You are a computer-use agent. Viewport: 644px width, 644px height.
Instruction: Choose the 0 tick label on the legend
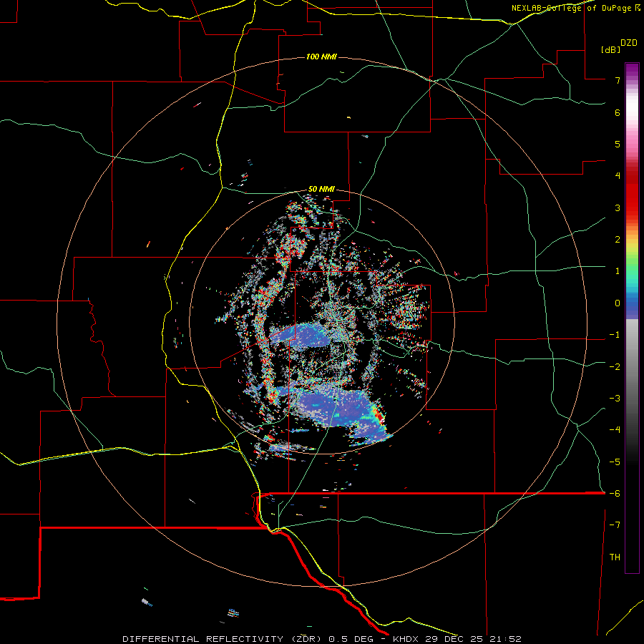(x=618, y=303)
